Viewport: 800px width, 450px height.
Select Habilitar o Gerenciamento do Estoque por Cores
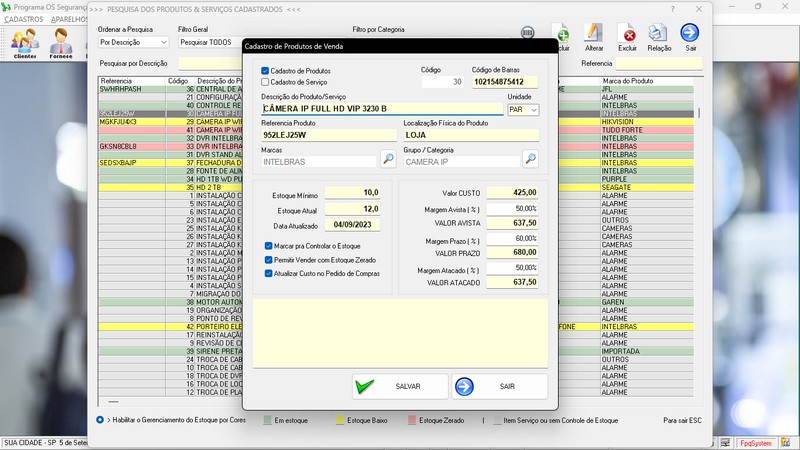point(100,420)
